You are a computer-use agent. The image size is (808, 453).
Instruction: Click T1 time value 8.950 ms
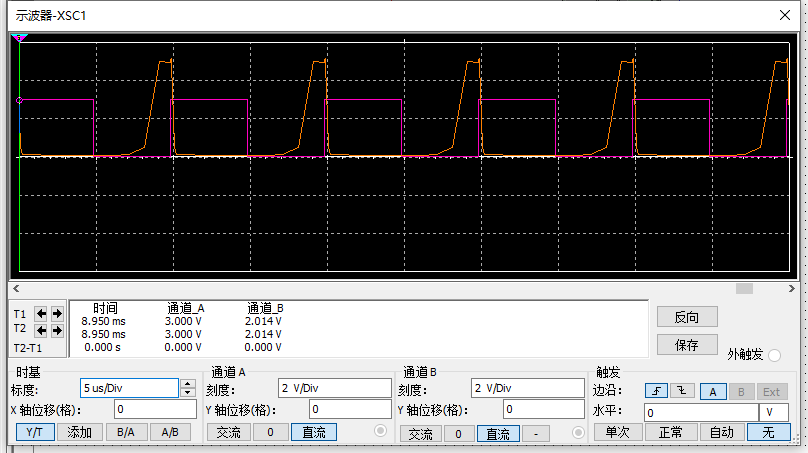[103, 321]
